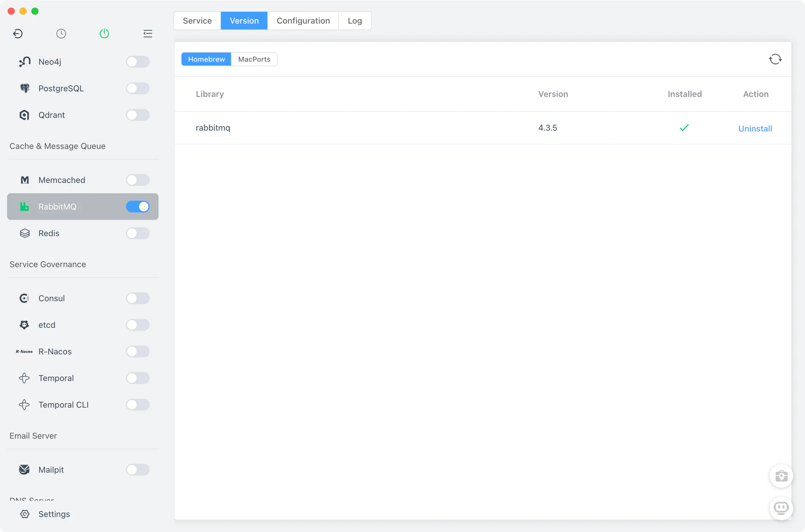Click the Library column header
Screen dimensions: 805x532
tap(210, 94)
